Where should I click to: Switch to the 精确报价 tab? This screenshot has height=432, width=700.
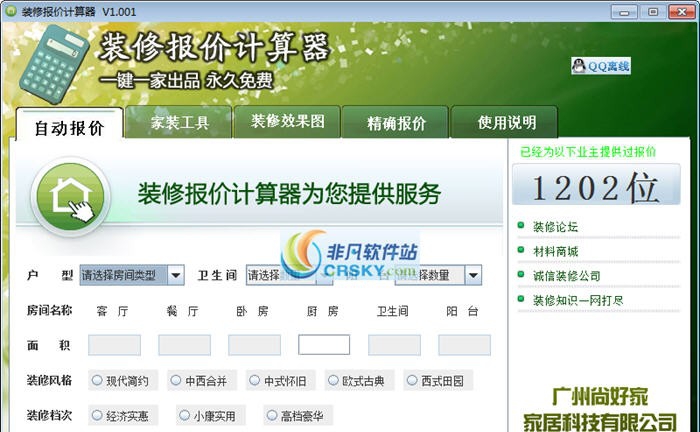pyautogui.click(x=396, y=123)
